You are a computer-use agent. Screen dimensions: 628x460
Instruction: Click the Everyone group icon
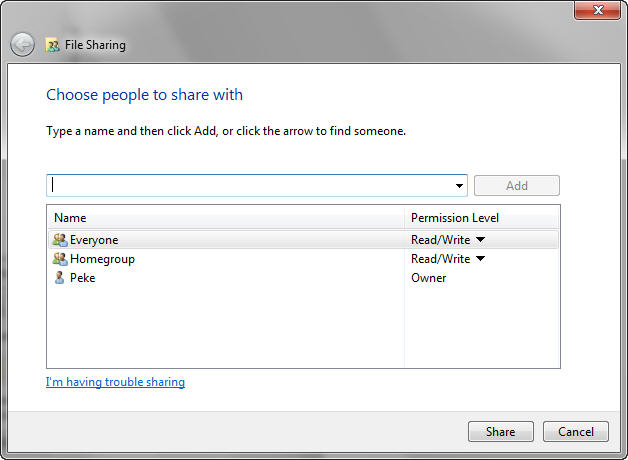[59, 240]
